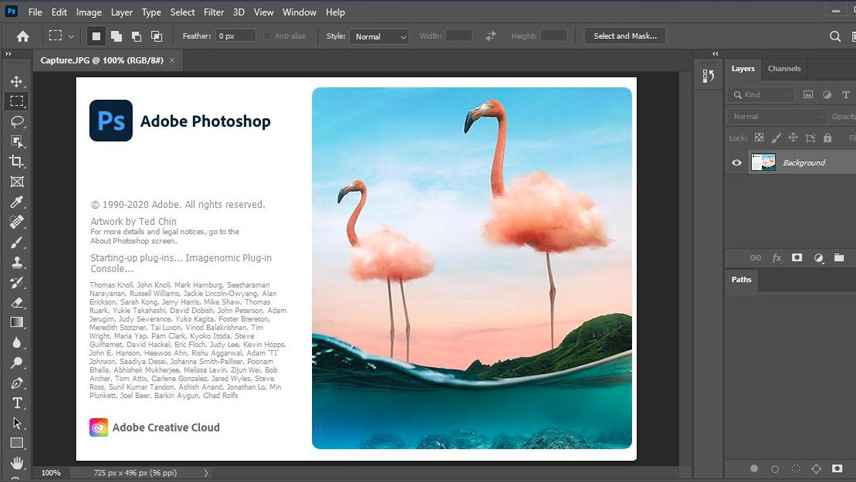Select the Horizontal Type tool
Screen dimensions: 856x482
point(16,403)
